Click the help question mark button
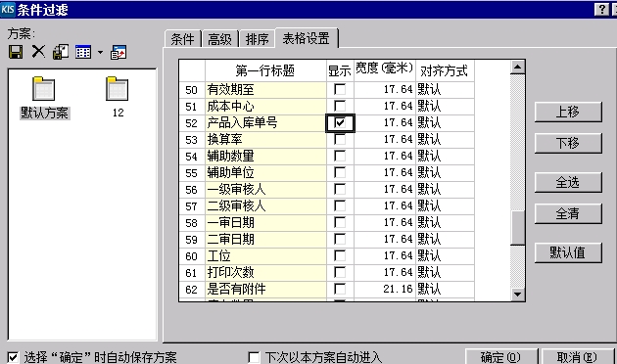Viewport: 617px width, 364px height. coord(601,9)
